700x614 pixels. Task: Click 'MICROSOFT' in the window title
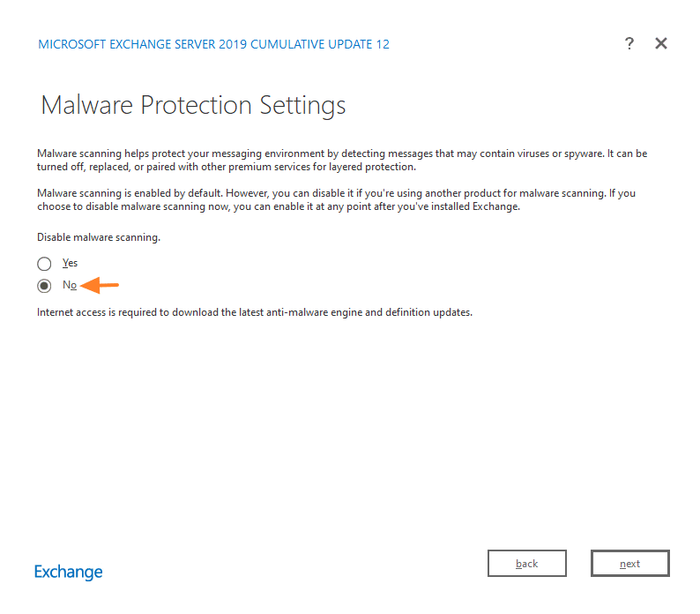(71, 44)
